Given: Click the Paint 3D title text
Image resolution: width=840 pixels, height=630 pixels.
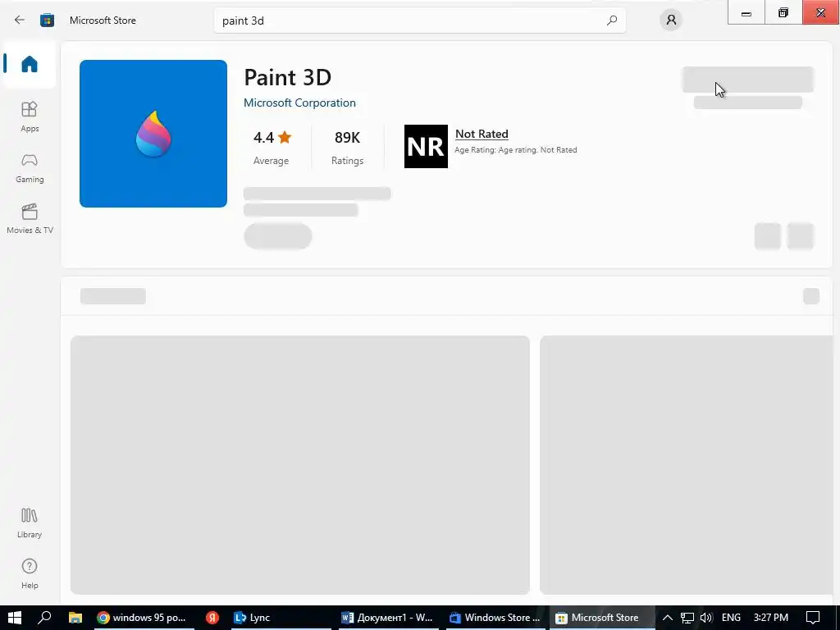Looking at the screenshot, I should pos(288,78).
